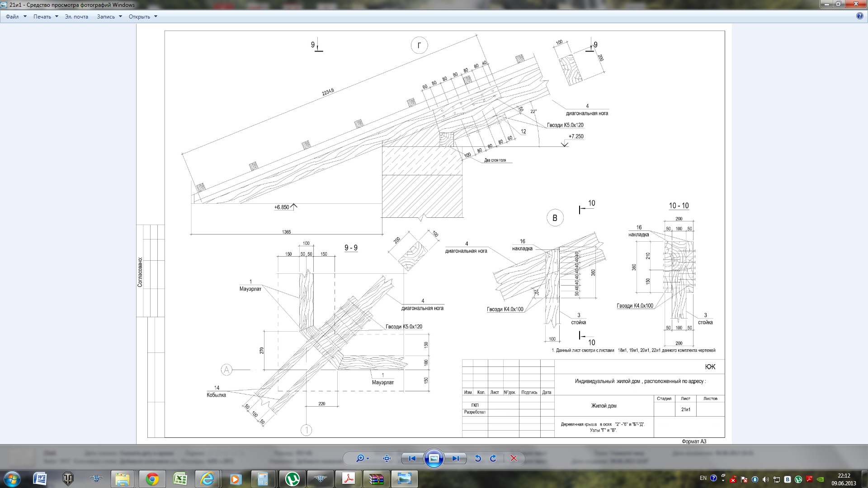
Task: Click the blue download arrow tray icon
Action: [x=755, y=479]
